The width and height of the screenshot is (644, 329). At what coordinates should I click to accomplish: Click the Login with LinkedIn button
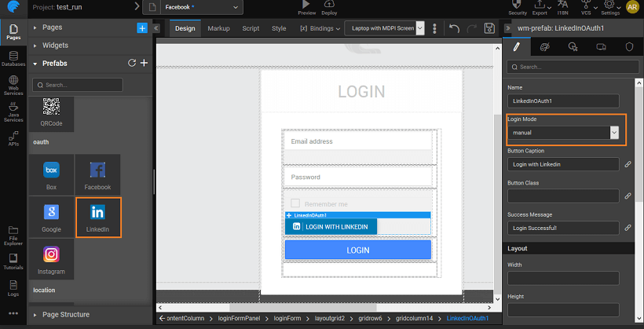331,226
